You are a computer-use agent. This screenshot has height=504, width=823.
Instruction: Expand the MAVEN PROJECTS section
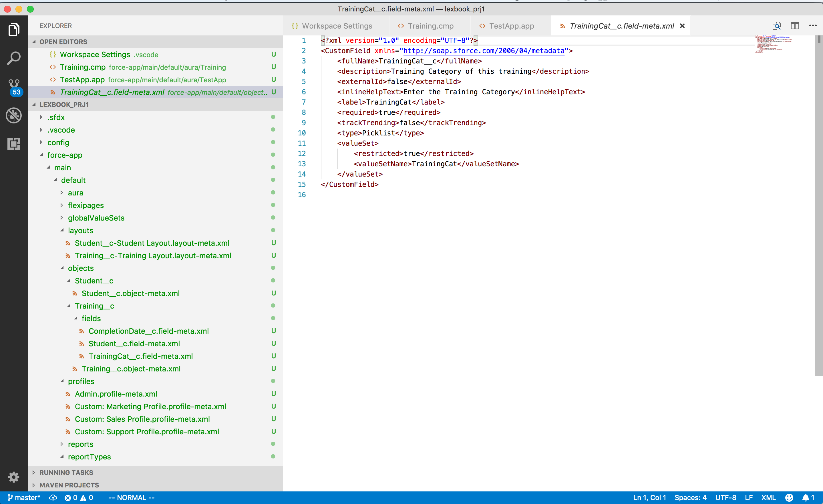point(34,485)
